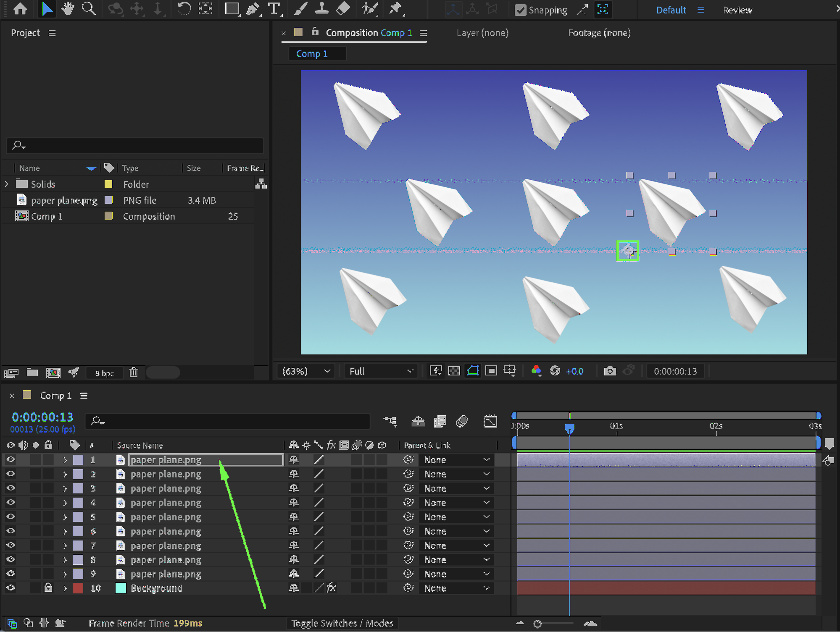840x632 pixels.
Task: Unlock the Background layer lock
Action: tap(48, 588)
